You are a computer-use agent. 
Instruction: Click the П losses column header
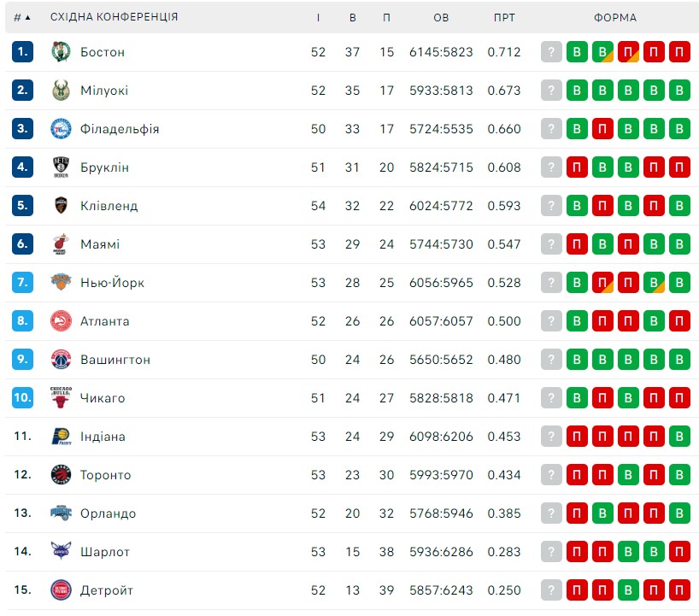pyautogui.click(x=386, y=17)
